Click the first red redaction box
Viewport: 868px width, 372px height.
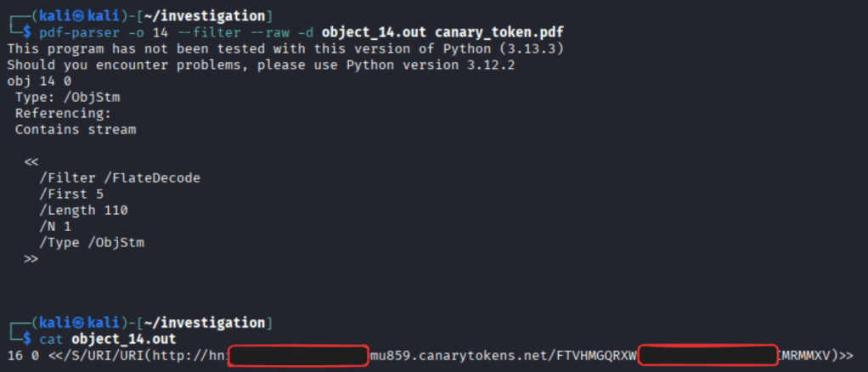click(297, 356)
